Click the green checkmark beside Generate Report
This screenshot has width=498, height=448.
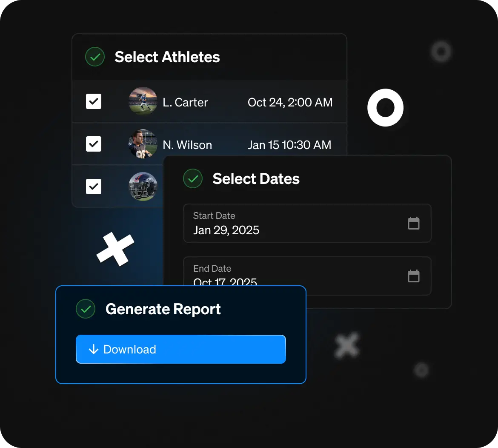coord(86,309)
